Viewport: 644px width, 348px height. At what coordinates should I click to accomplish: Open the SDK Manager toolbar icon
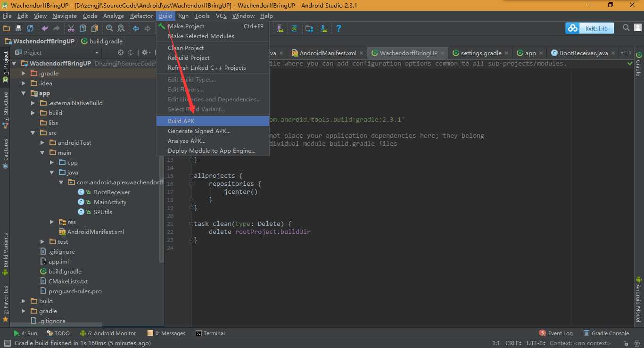pos(324,28)
